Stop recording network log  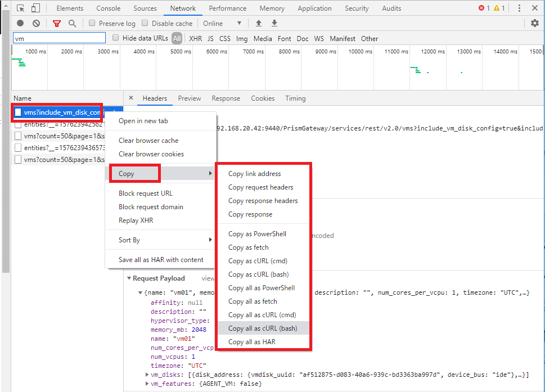[20, 23]
